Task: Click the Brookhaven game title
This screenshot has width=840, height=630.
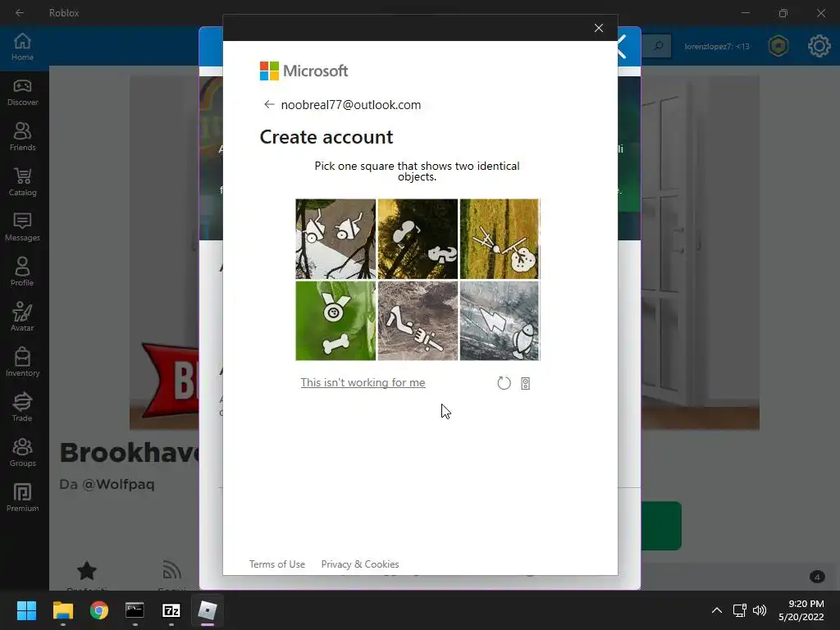Action: pyautogui.click(x=129, y=453)
